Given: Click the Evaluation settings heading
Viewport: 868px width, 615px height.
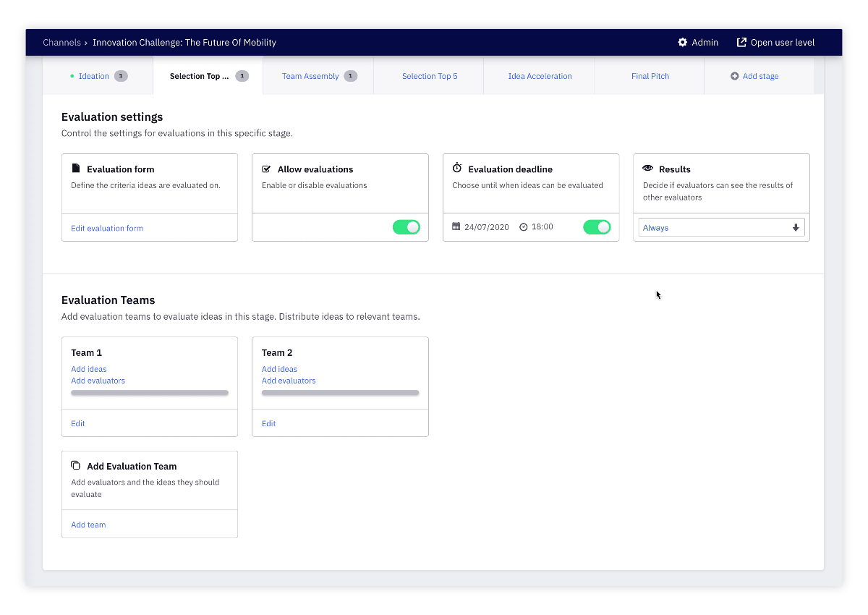Looking at the screenshot, I should pos(112,116).
